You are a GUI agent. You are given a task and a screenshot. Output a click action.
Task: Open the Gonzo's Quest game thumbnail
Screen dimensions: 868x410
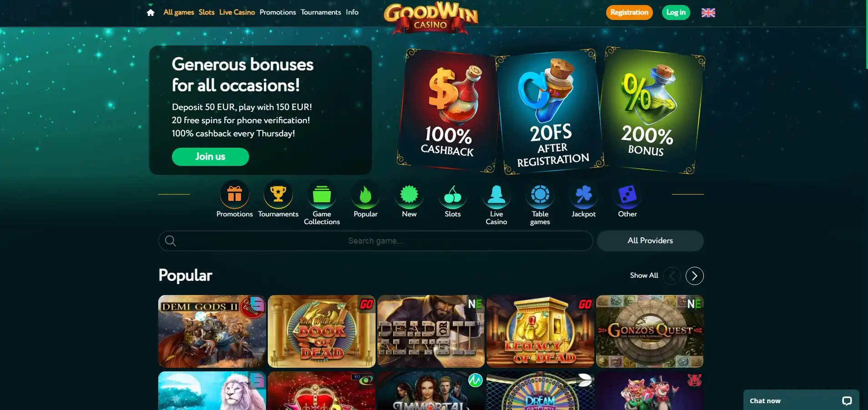pos(650,331)
